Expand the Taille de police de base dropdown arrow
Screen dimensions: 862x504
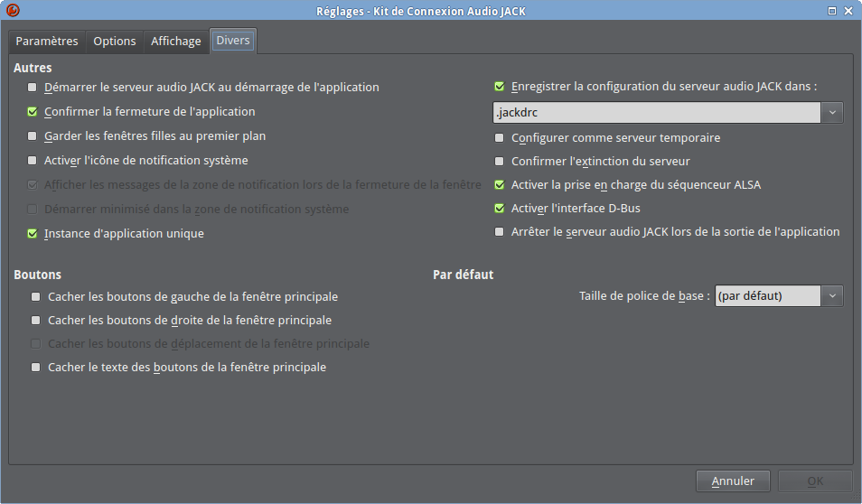(832, 296)
